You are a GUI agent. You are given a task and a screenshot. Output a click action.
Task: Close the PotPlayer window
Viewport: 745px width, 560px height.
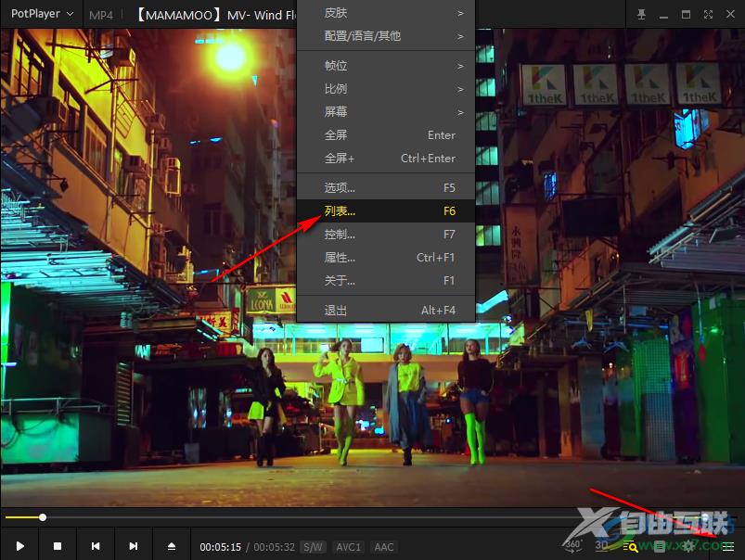pyautogui.click(x=730, y=14)
